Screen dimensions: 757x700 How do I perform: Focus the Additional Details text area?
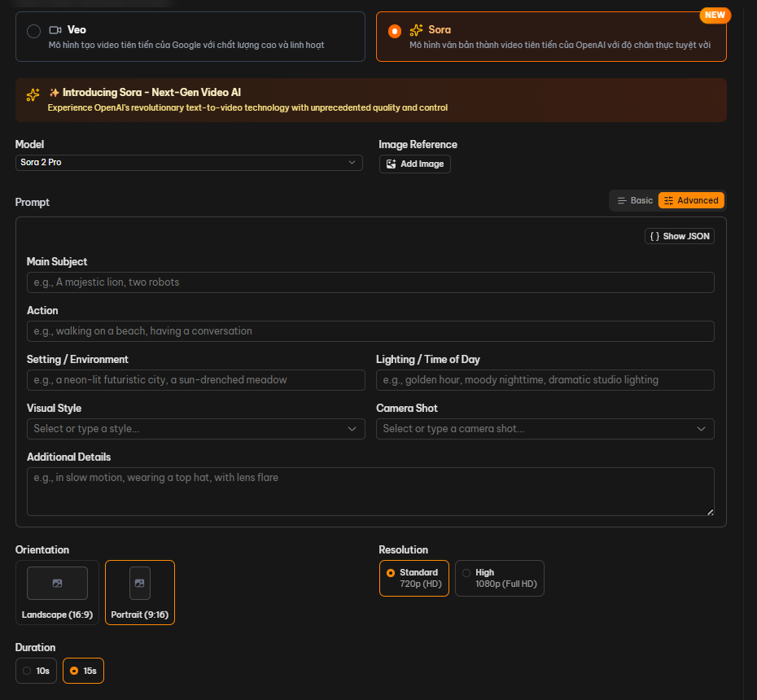click(x=370, y=492)
